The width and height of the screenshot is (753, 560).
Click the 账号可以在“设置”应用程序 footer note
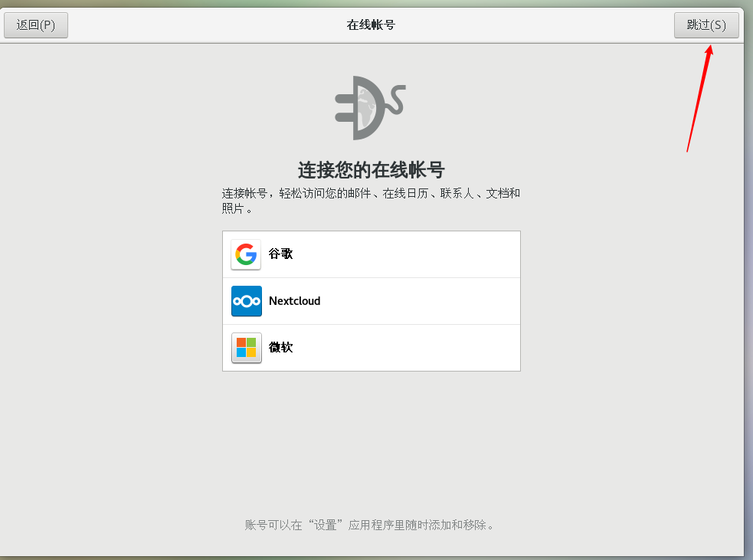pos(370,525)
